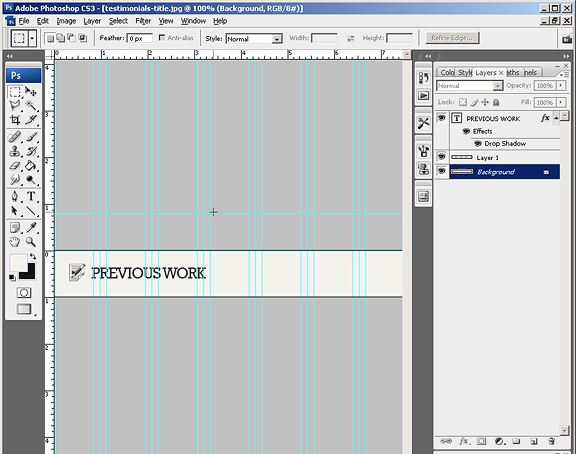Viewport: 576px width, 454px height.
Task: Select the Line tool
Action: 31,211
